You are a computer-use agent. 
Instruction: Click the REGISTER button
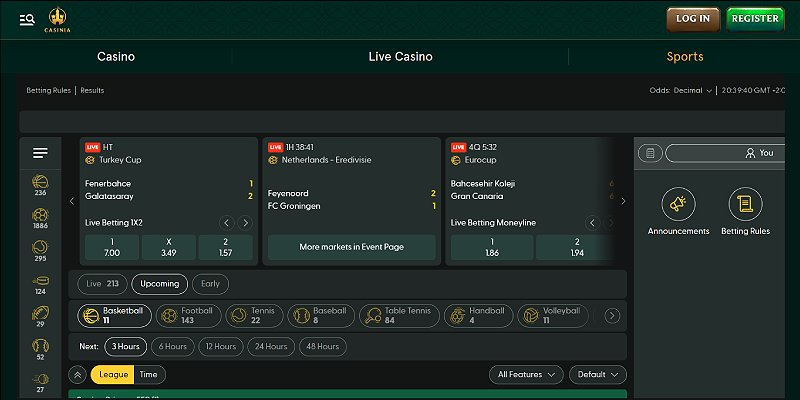[x=755, y=19]
